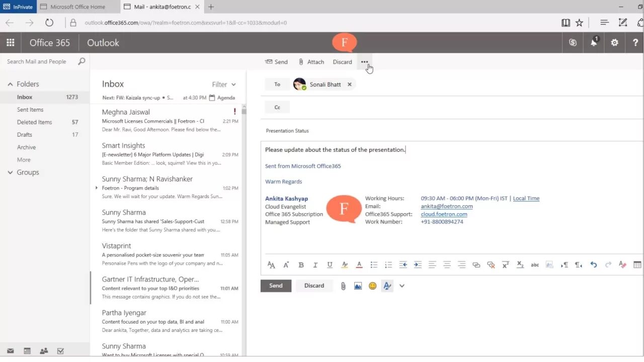Open Archive folder
The image size is (644, 362).
coord(26,147)
